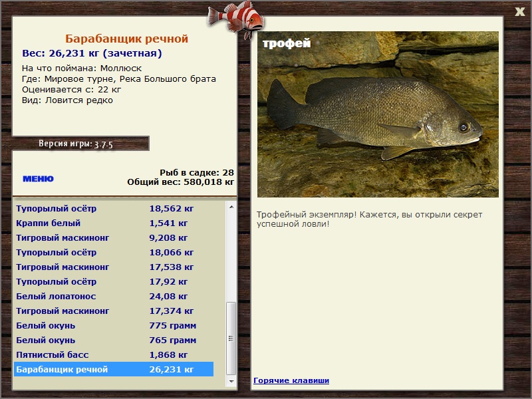Open the Горячие клавиши link
The height and width of the screenshot is (399, 532).
tap(291, 380)
